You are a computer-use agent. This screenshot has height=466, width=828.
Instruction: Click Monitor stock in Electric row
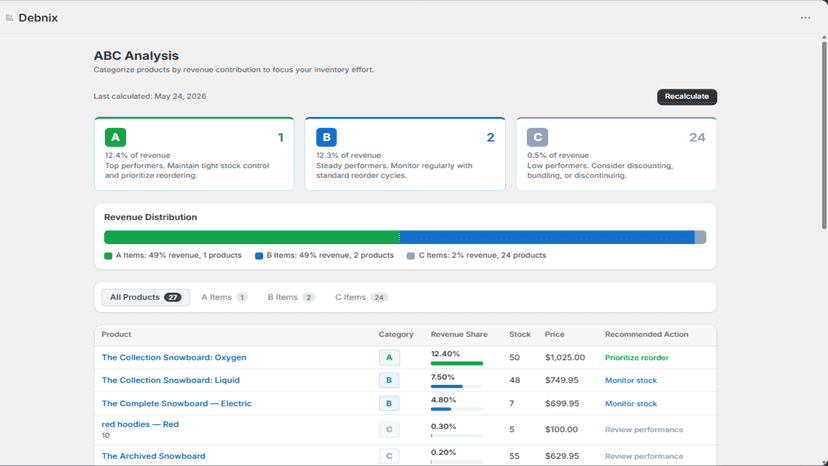click(x=631, y=404)
